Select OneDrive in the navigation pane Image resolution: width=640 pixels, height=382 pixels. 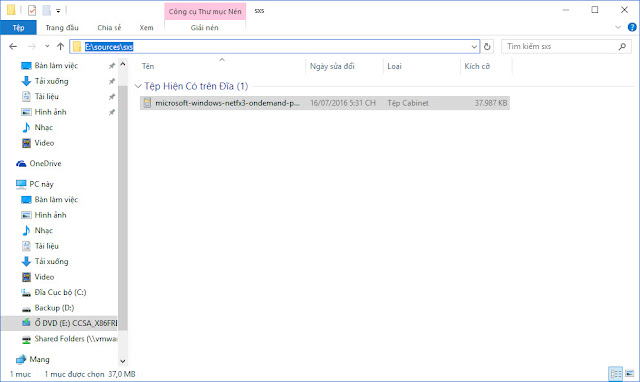(45, 164)
